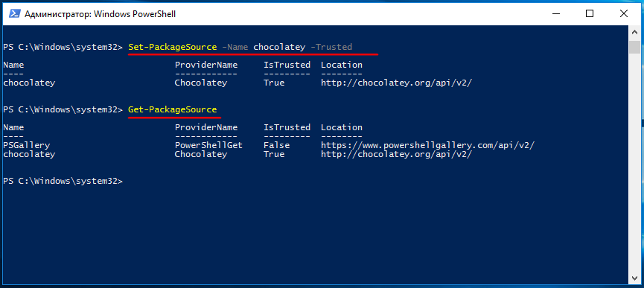Click the empty prompt line at bottom
This screenshot has height=288, width=644.
[x=63, y=181]
